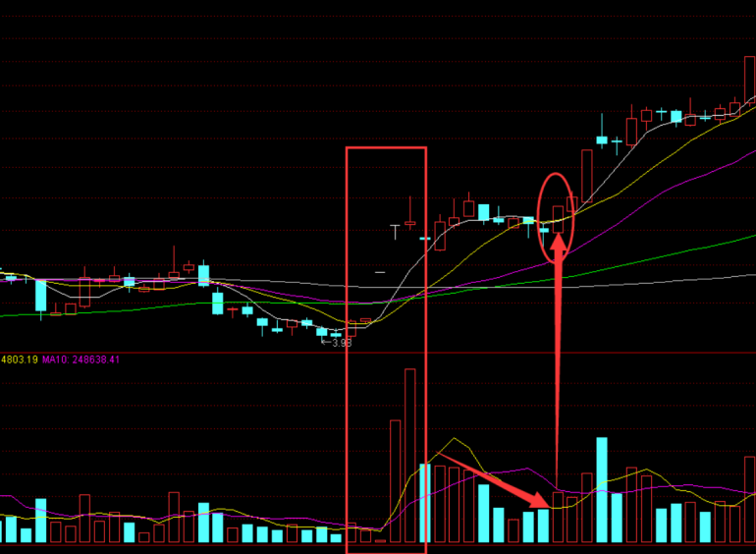
Task: Click the top edge of the red rectangle annotation
Action: 386,148
